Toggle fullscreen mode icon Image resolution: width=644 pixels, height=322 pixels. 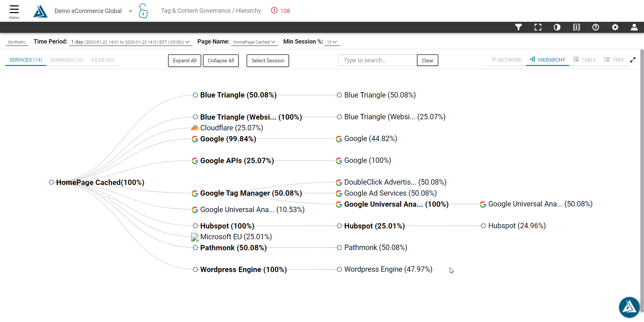tap(538, 27)
